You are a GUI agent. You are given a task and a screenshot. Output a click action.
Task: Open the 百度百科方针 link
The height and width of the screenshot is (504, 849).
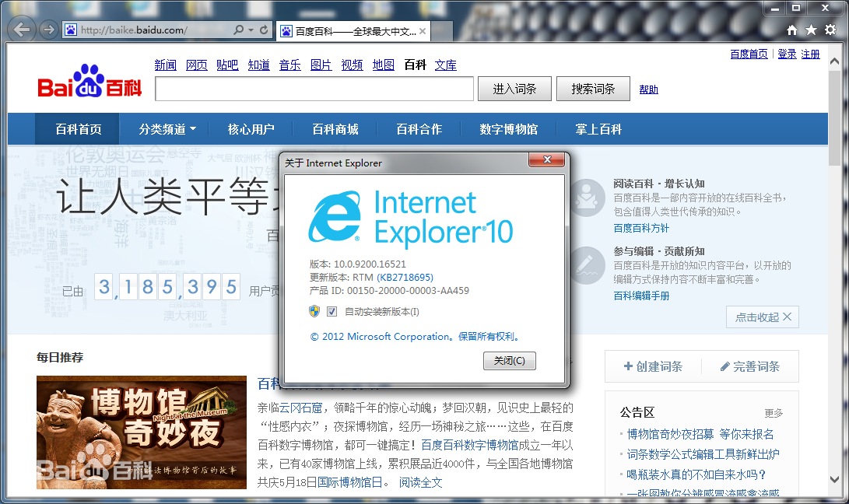[x=641, y=228]
